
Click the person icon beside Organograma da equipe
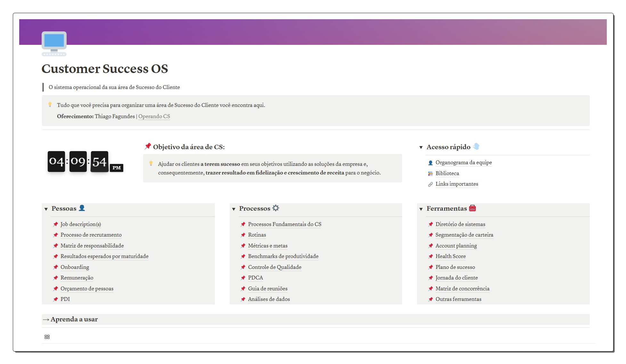[x=431, y=163]
